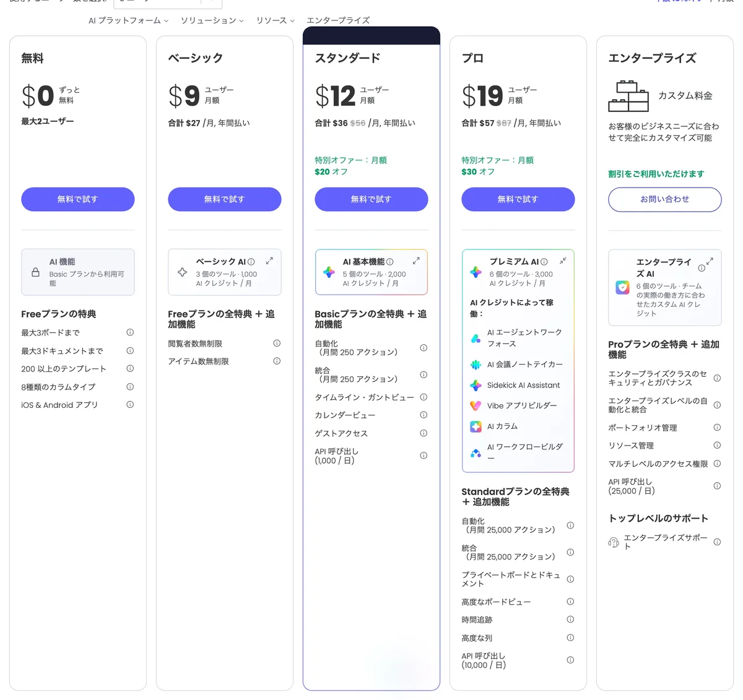Screen dimensions: 743x700
Task: Click info icon next to AI 基本機能 title
Action: coord(389,262)
